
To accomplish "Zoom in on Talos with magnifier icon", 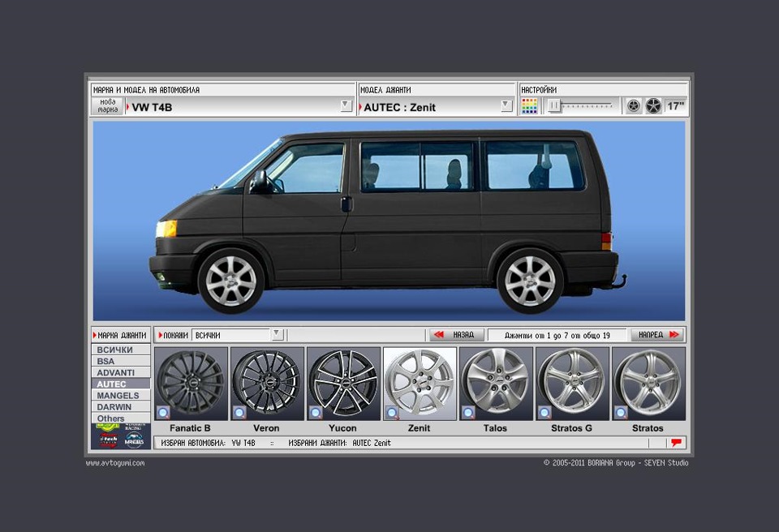I will click(468, 413).
